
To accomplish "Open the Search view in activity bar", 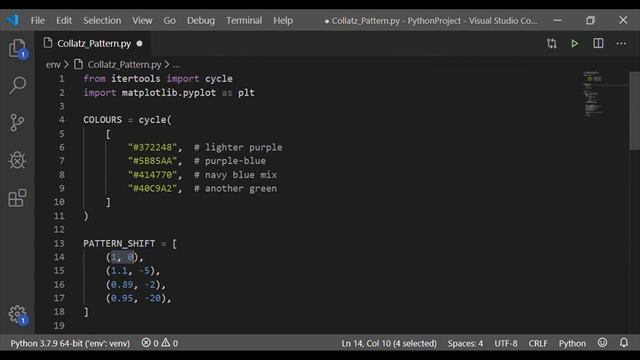I will [x=18, y=85].
